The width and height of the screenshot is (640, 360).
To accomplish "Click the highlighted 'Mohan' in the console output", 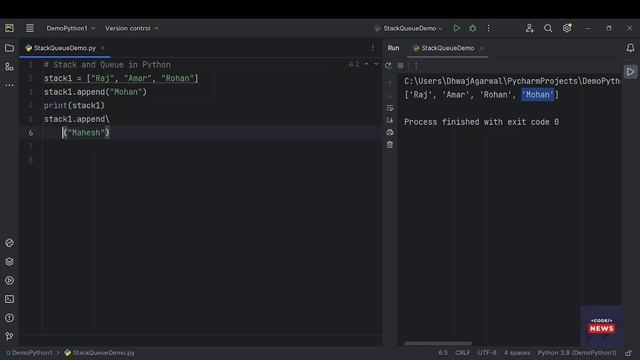I will 538,95.
